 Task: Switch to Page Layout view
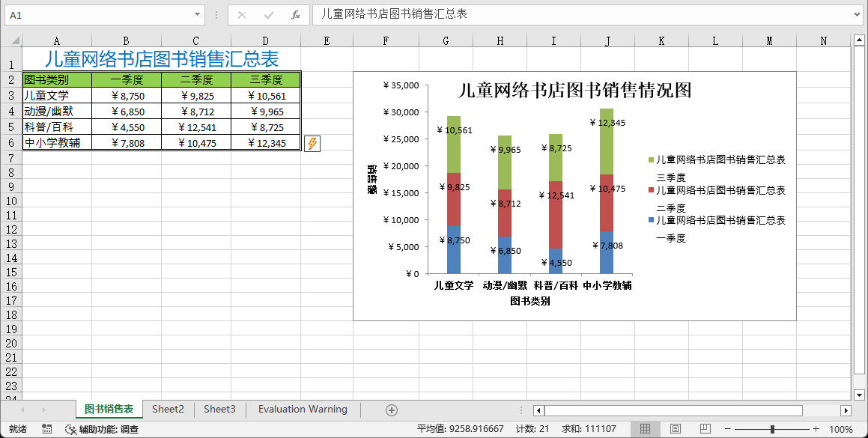(x=675, y=429)
